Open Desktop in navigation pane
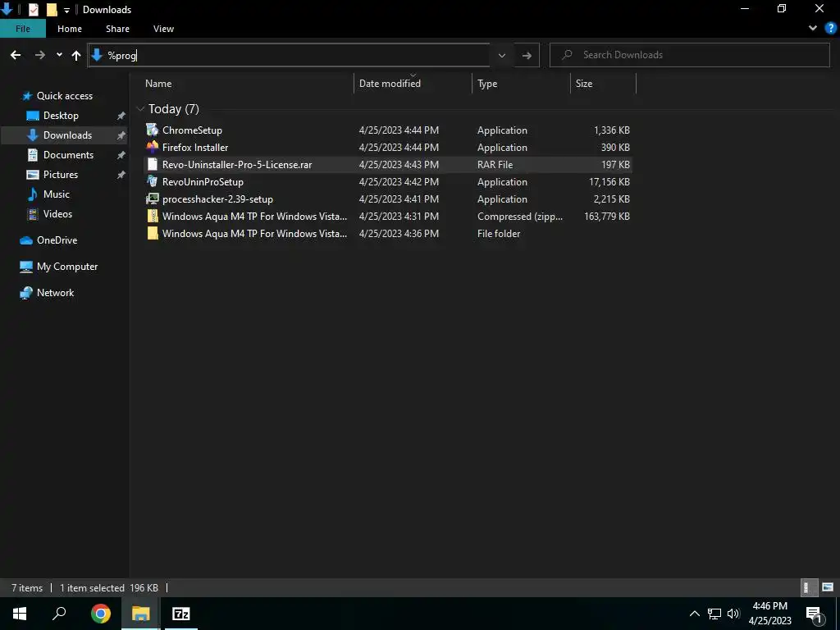840x630 pixels. coord(61,116)
